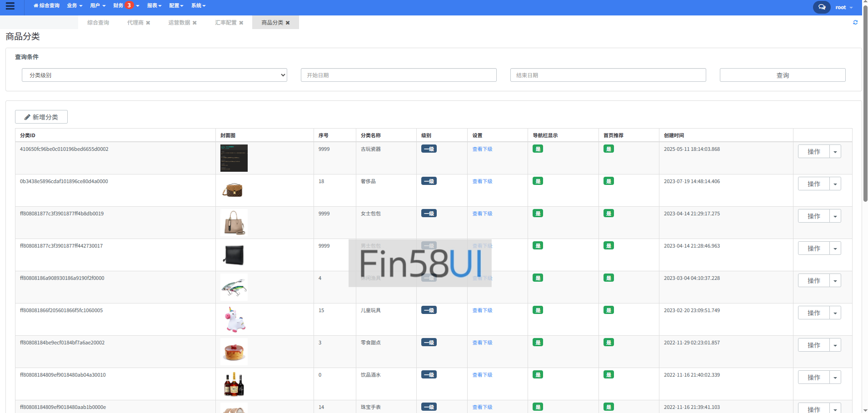Screen dimensions: 868x413
Task: Toggle 导航栏显示 badge for 儿童玩具
Action: coord(538,310)
